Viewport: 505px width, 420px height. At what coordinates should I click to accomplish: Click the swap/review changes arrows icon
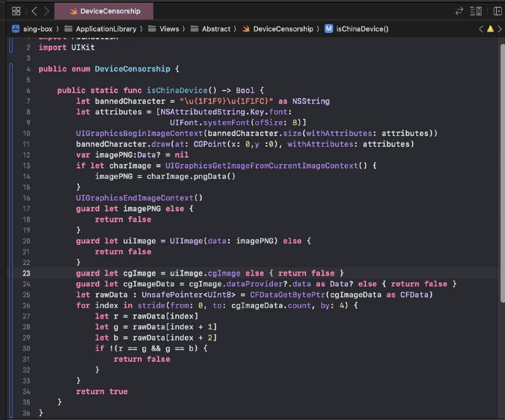click(459, 11)
